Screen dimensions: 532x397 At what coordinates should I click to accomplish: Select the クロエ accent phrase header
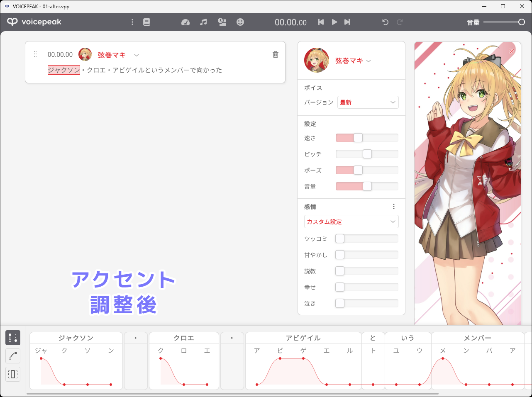pyautogui.click(x=184, y=338)
